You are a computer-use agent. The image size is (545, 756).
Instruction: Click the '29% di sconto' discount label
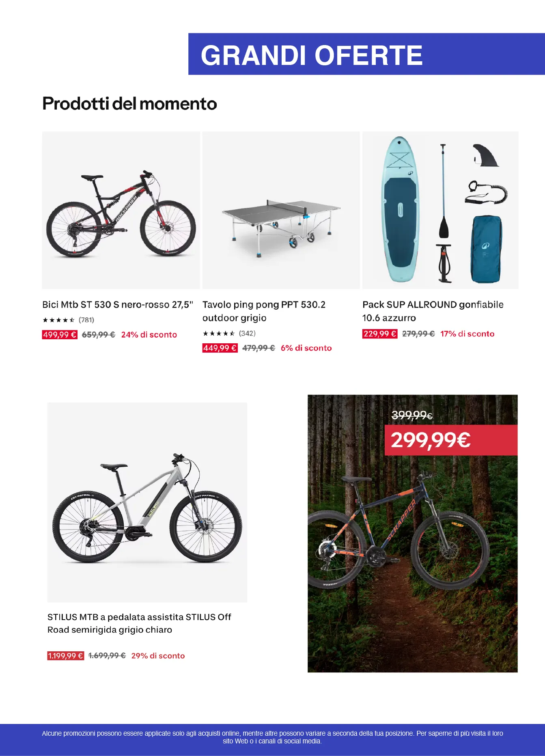point(158,656)
